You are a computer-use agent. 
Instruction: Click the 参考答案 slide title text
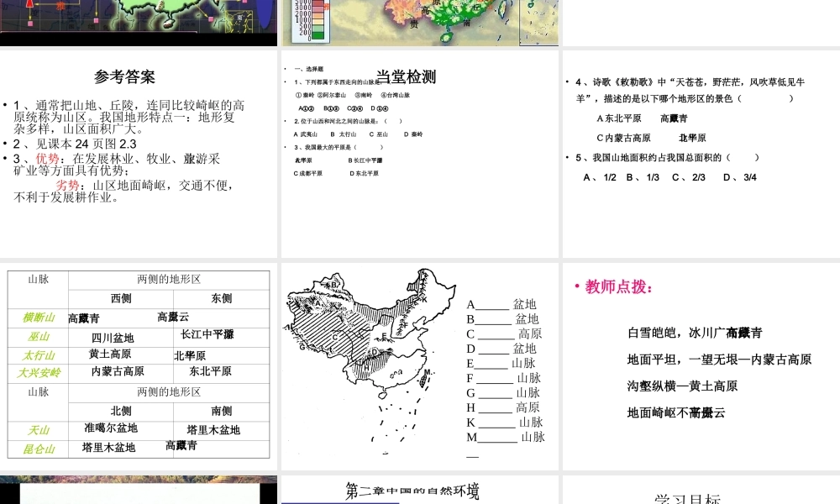[x=125, y=76]
